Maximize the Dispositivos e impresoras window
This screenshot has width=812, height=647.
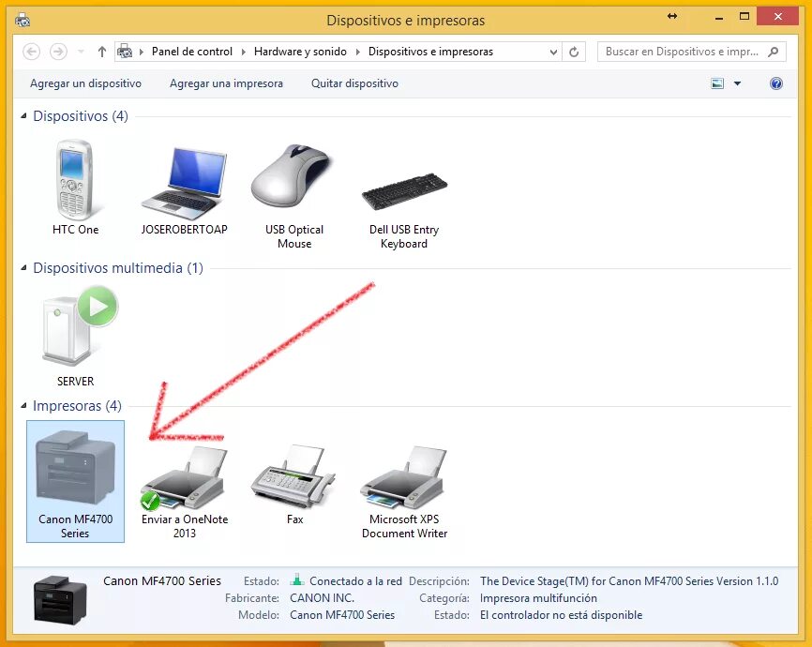(x=744, y=17)
